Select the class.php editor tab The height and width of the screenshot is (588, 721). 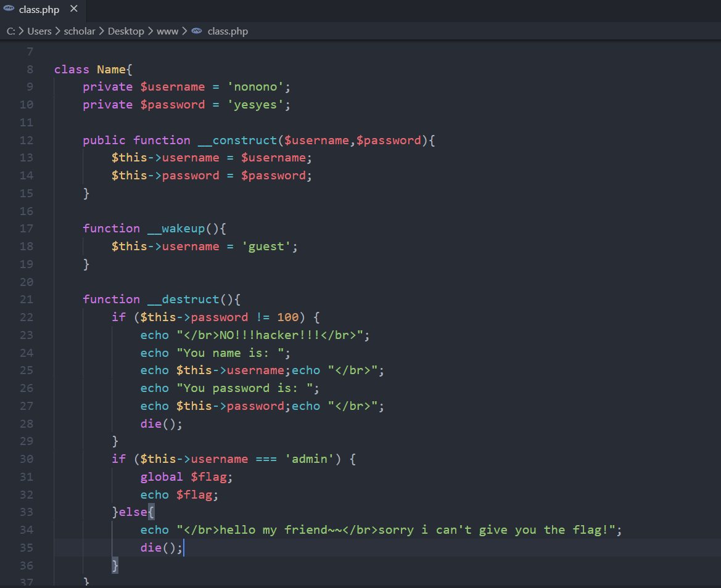point(43,10)
